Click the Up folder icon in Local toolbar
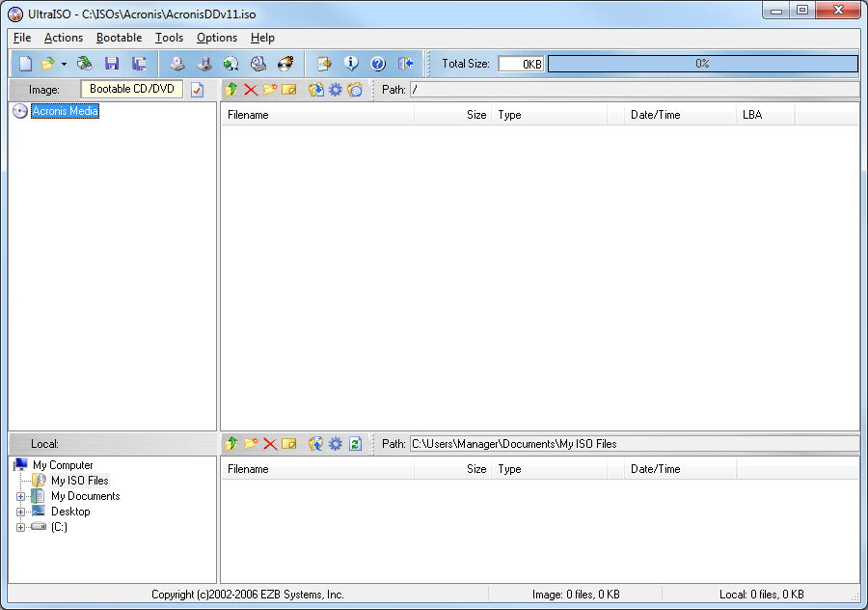This screenshot has height=610, width=868. [x=231, y=444]
